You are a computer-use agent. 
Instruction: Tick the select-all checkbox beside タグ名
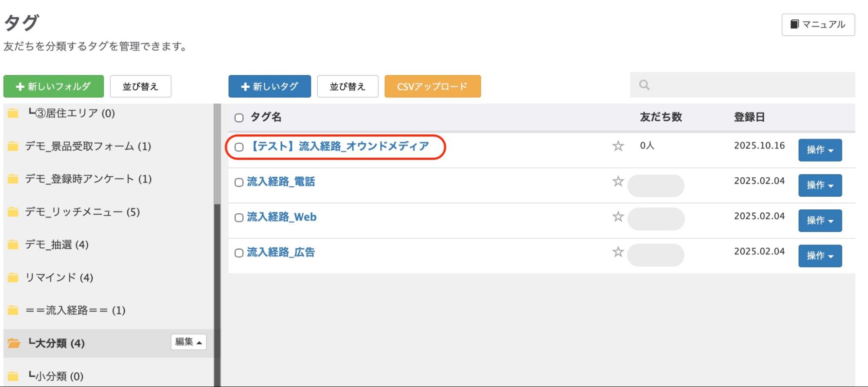coord(239,118)
